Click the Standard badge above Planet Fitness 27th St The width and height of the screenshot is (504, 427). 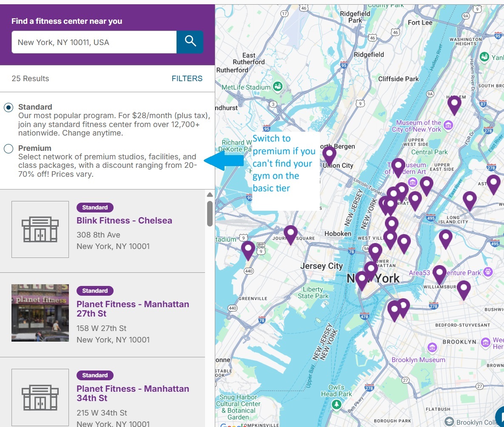[x=95, y=291]
